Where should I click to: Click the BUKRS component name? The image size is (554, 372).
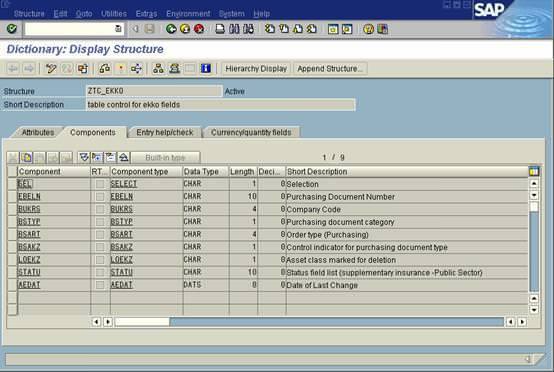pyautogui.click(x=29, y=209)
